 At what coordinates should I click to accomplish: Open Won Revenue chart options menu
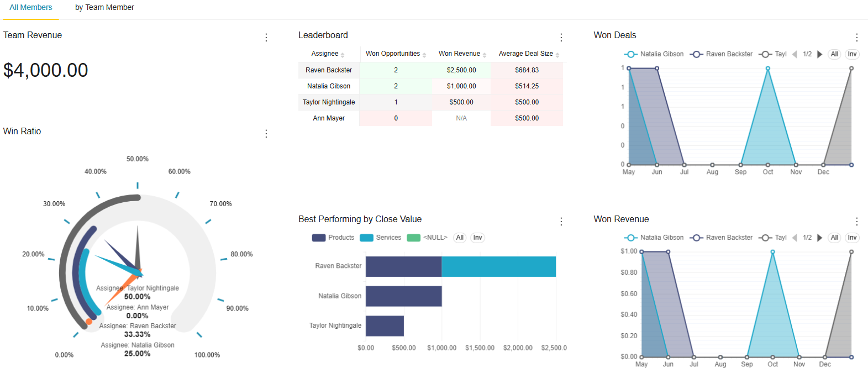point(856,222)
